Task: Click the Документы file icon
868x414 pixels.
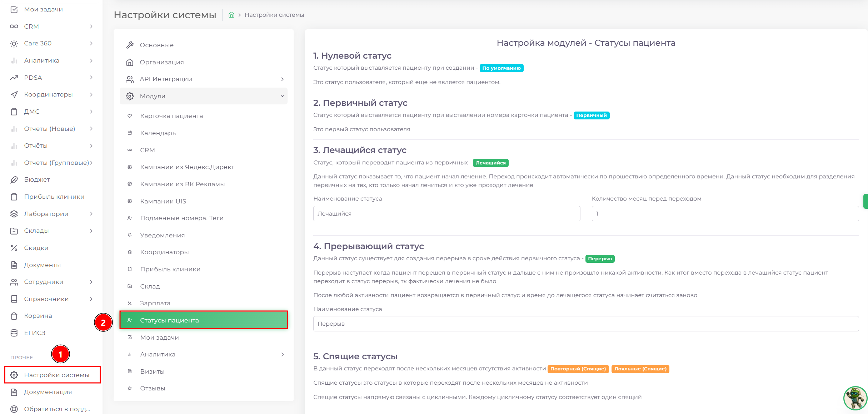Action: [x=14, y=265]
